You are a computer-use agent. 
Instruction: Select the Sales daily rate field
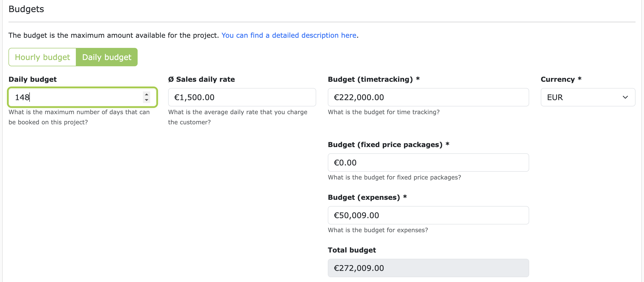click(x=242, y=97)
